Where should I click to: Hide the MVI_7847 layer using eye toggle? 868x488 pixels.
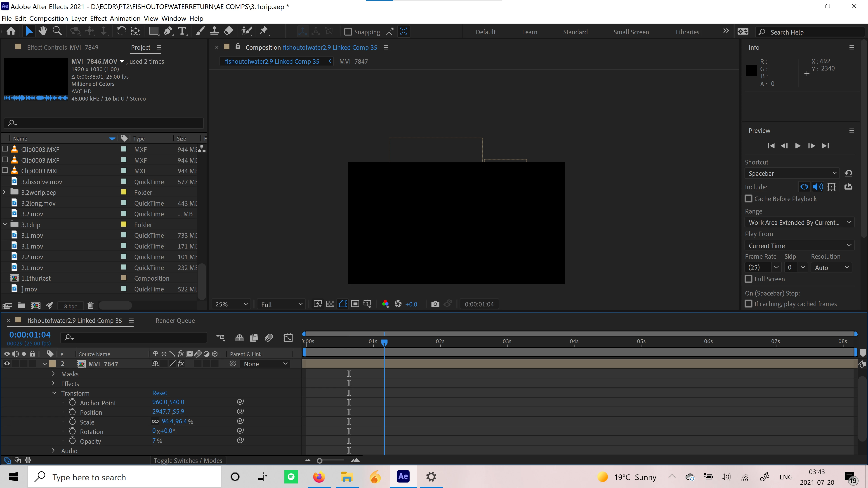coord(7,364)
